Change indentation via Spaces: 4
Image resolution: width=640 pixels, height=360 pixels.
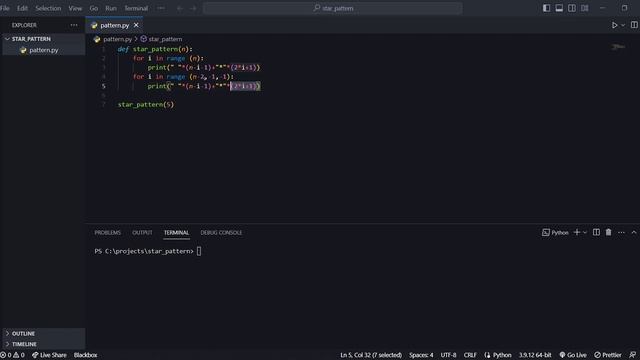(x=421, y=355)
